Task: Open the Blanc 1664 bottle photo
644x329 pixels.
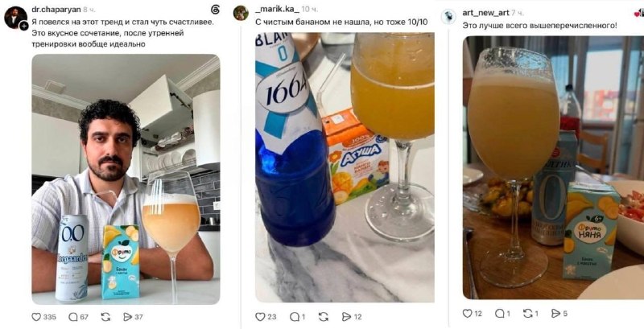Action: click(x=345, y=167)
